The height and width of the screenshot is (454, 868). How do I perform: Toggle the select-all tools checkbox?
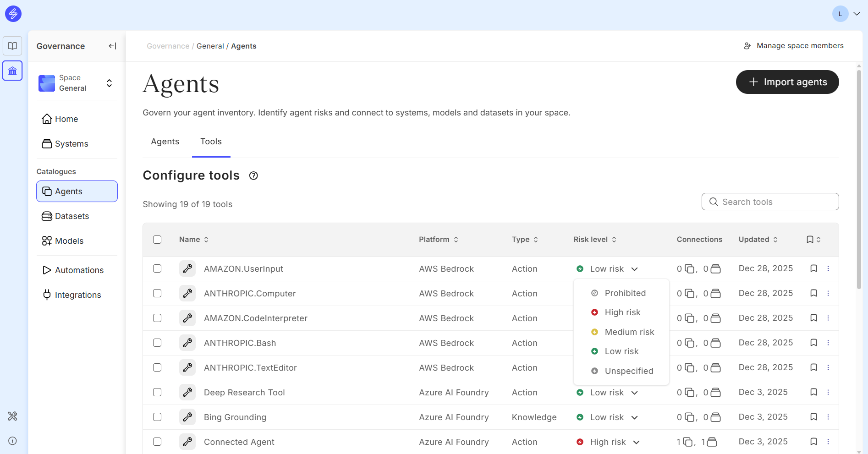[x=157, y=240]
